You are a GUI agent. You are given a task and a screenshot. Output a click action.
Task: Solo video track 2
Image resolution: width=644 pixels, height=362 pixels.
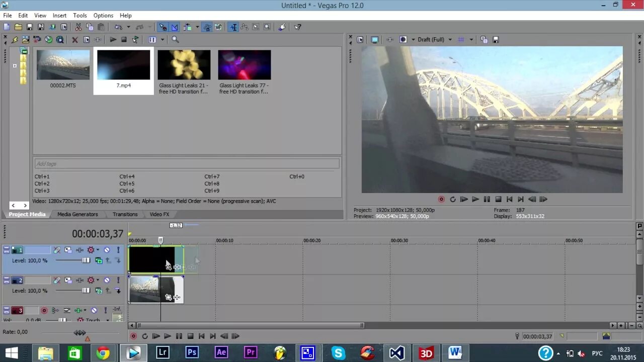click(x=118, y=280)
